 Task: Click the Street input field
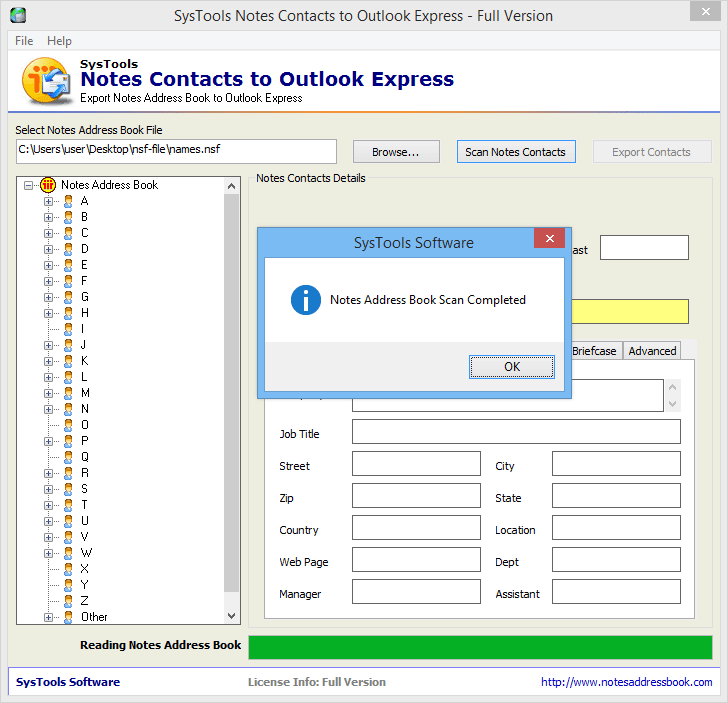point(416,463)
